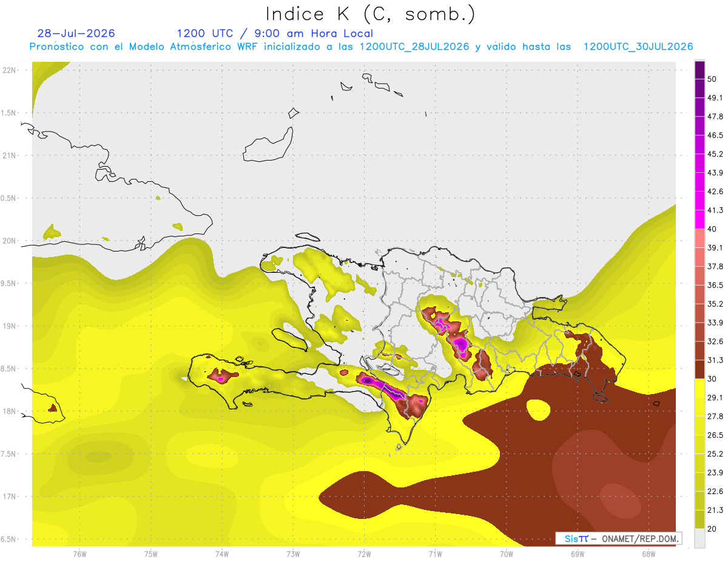Viewport: 728px width, 562px height.
Task: Click the legend value '50'
Action: [712, 79]
